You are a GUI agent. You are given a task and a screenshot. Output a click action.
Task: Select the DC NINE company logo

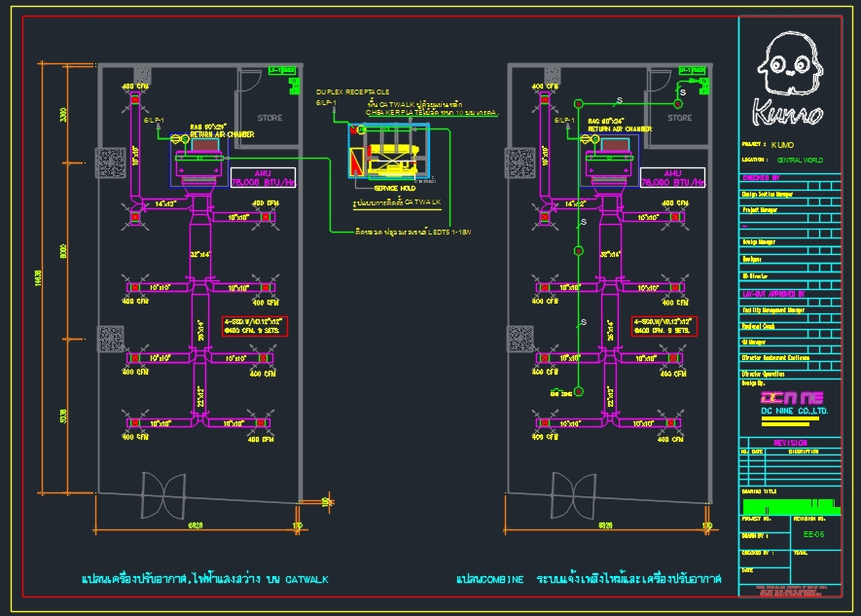pos(793,397)
